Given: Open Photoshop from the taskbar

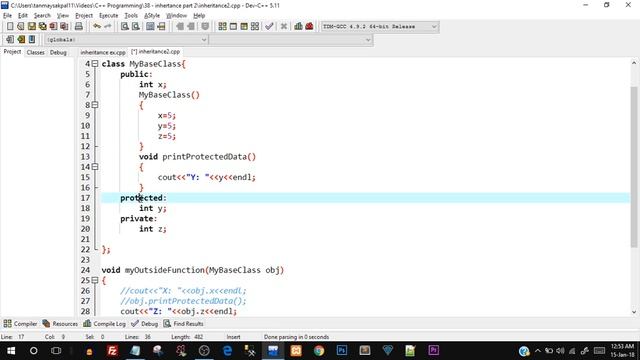Looking at the screenshot, I should coord(342,351).
